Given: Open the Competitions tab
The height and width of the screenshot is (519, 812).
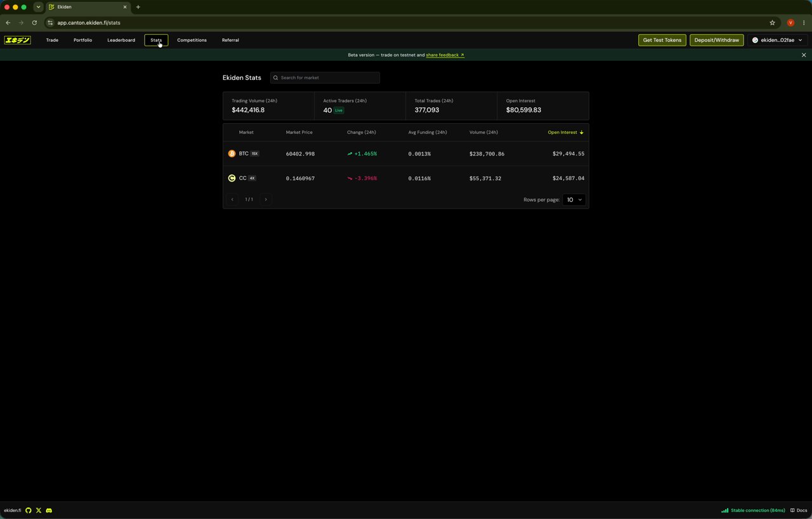Looking at the screenshot, I should [x=192, y=40].
